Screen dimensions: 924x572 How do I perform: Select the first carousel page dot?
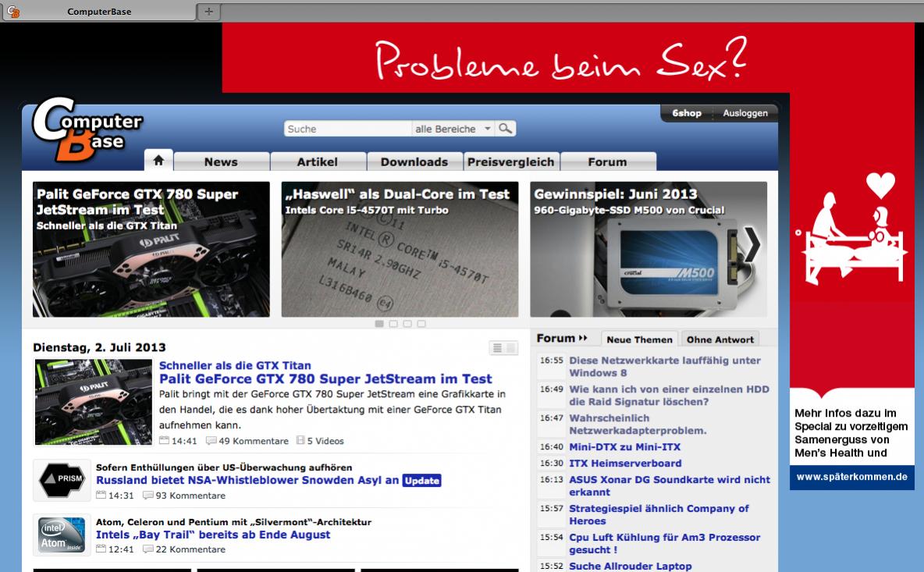(379, 324)
